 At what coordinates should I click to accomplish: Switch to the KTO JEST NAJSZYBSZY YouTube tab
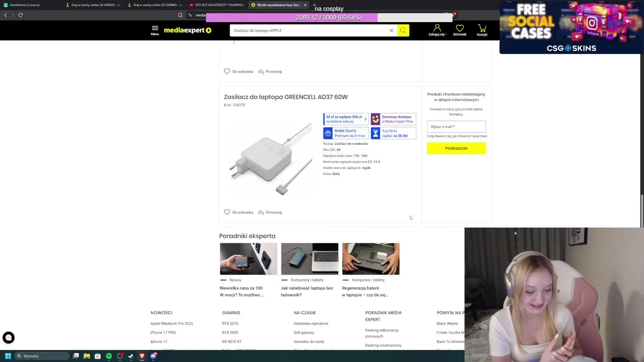(x=217, y=5)
